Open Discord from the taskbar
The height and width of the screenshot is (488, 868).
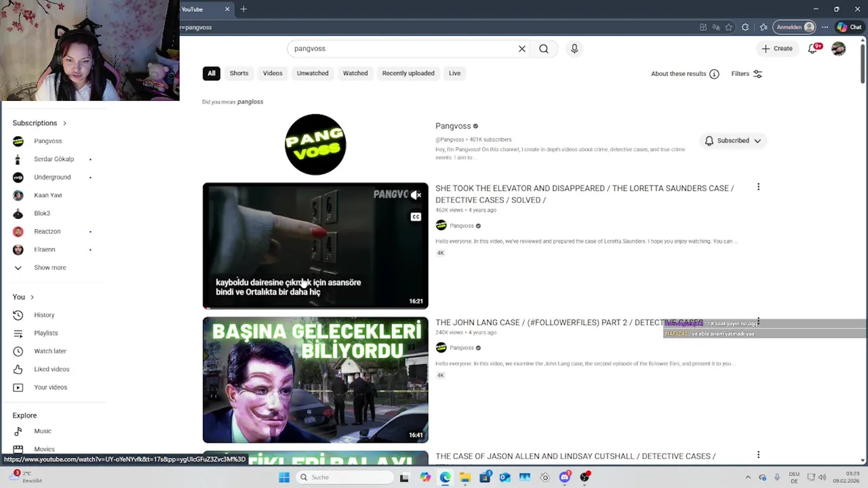click(x=565, y=477)
